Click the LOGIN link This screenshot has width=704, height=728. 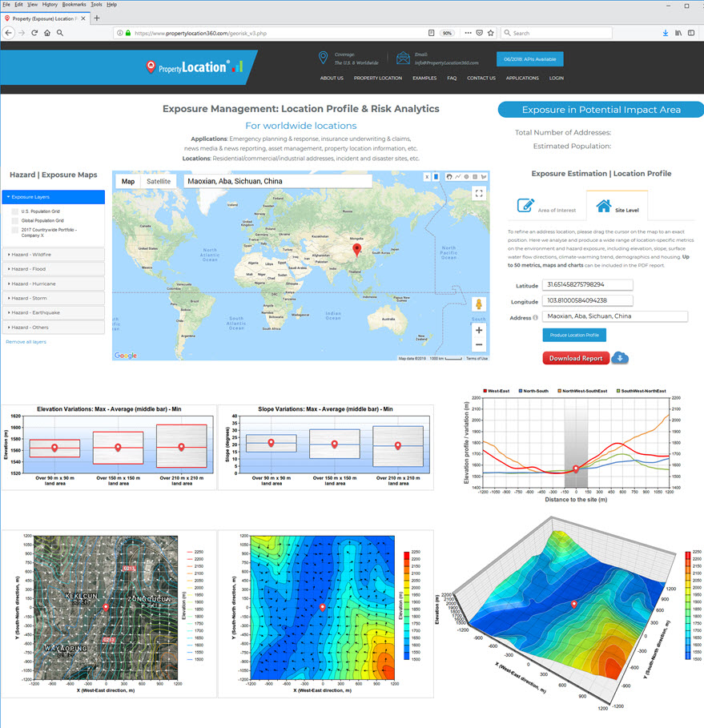[557, 78]
